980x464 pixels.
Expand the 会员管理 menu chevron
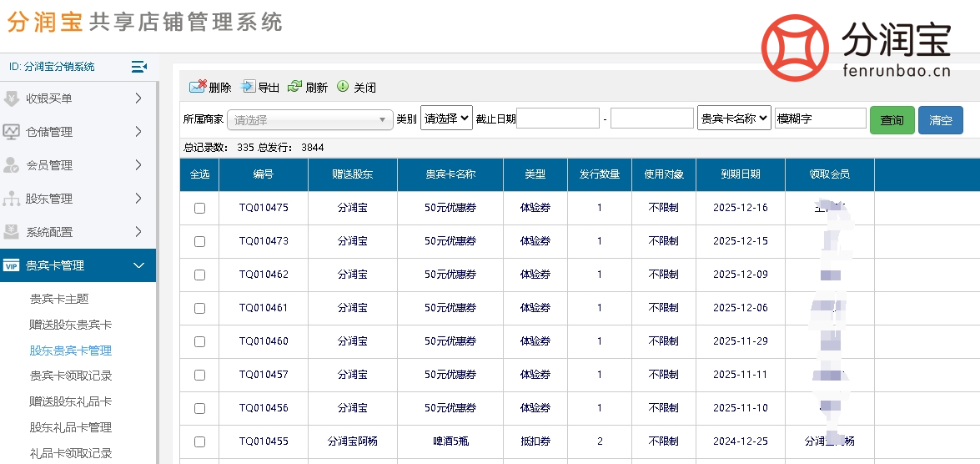tap(138, 165)
